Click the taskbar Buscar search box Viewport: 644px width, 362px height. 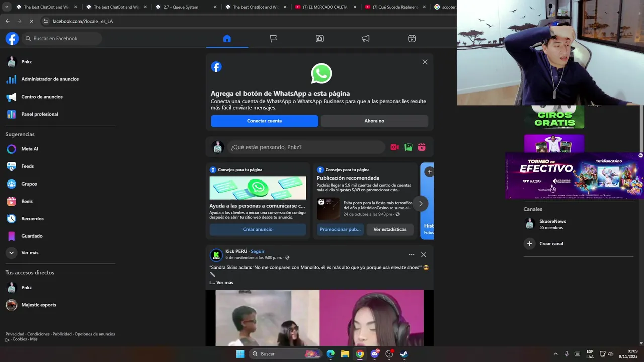pyautogui.click(x=286, y=354)
